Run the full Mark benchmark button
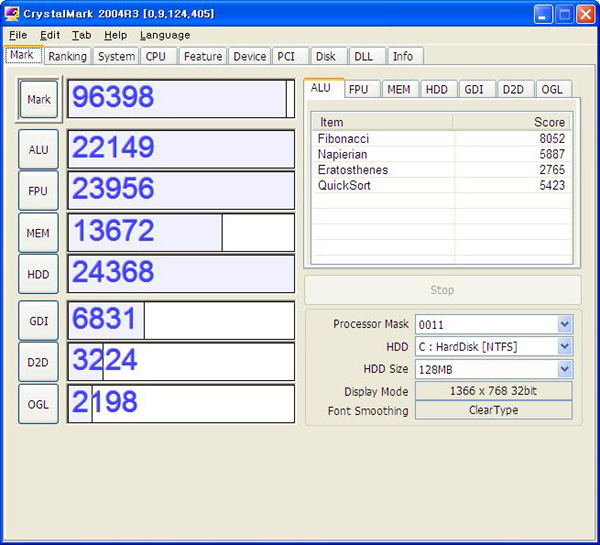The image size is (600, 545). [39, 100]
